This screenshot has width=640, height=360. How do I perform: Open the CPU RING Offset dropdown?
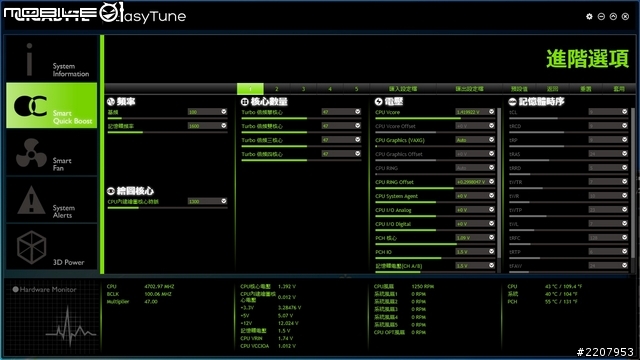pos(491,181)
